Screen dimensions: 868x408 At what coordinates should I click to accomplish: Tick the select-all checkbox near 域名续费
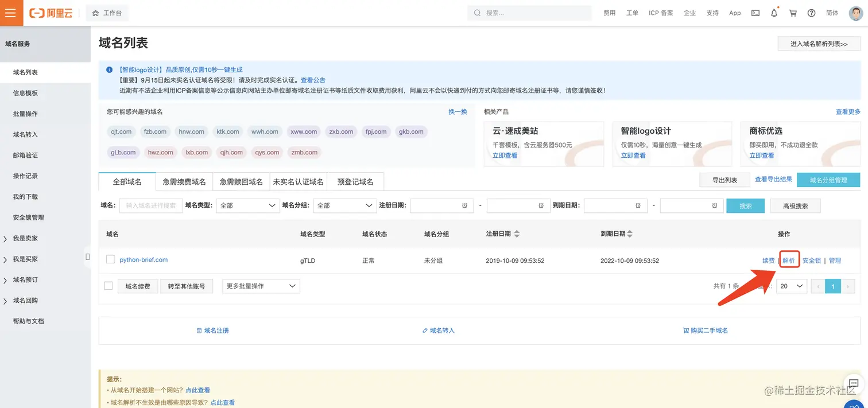(x=108, y=286)
